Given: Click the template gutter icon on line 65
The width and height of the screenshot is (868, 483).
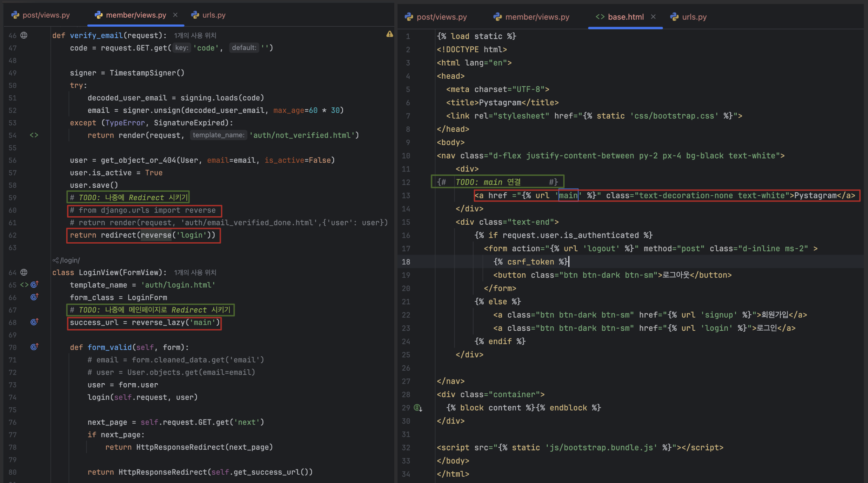Looking at the screenshot, I should click(x=24, y=285).
